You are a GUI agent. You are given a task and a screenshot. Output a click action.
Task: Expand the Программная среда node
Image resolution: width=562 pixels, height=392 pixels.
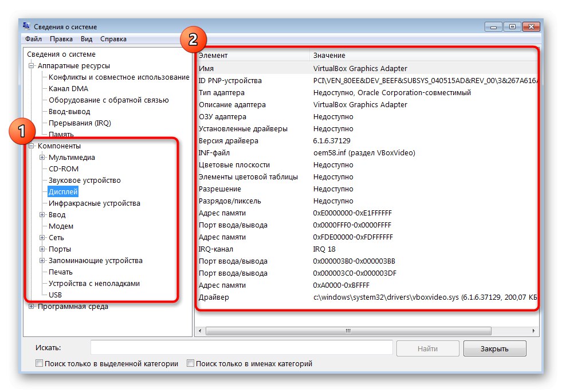click(32, 306)
